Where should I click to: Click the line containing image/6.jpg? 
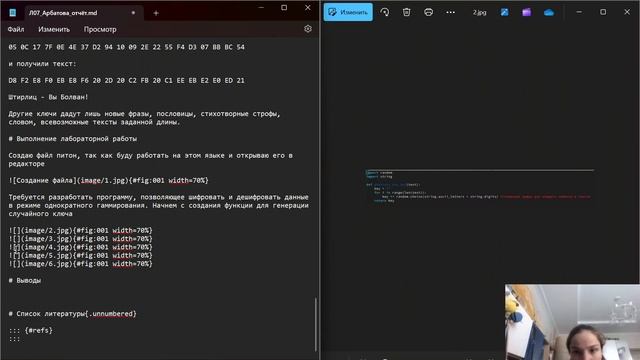pos(80,264)
